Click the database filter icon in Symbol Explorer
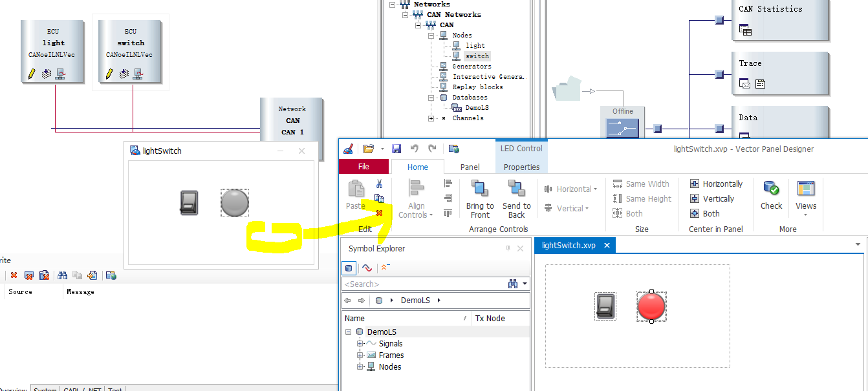The width and height of the screenshot is (868, 391). click(349, 268)
